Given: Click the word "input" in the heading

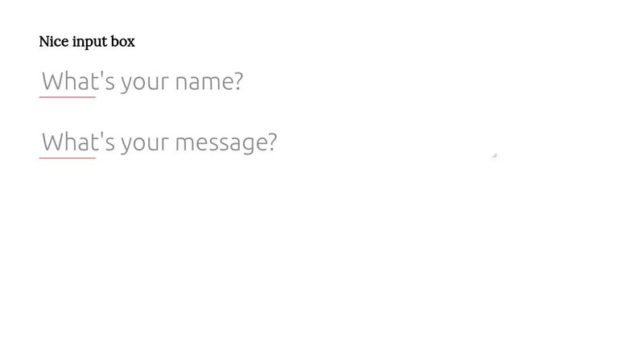Looking at the screenshot, I should tap(90, 43).
